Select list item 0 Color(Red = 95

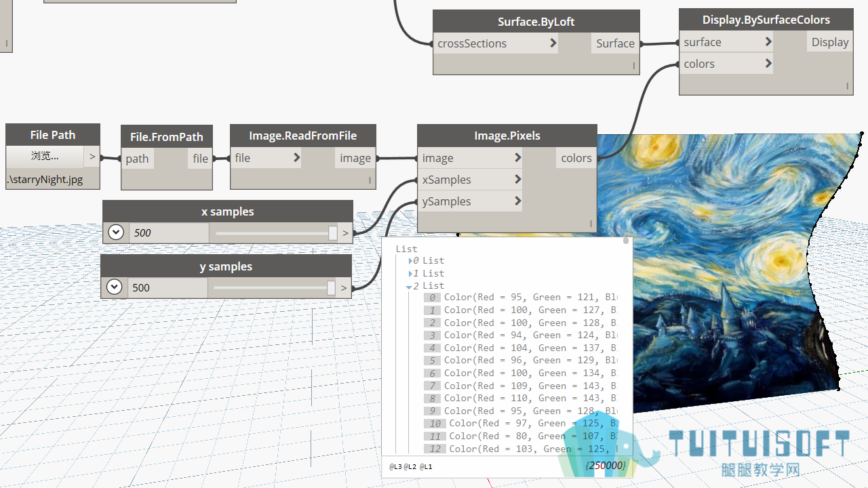[x=521, y=298]
